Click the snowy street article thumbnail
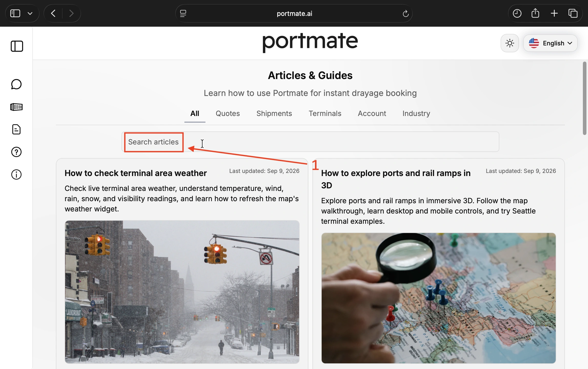 click(182, 292)
